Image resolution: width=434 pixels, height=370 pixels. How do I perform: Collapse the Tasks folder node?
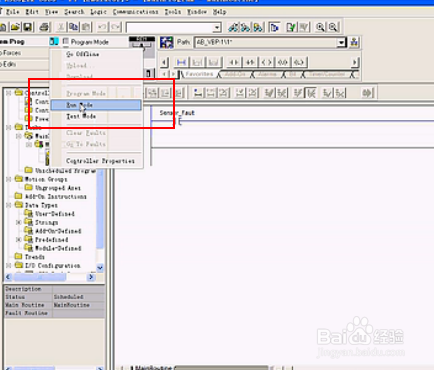coord(9,127)
